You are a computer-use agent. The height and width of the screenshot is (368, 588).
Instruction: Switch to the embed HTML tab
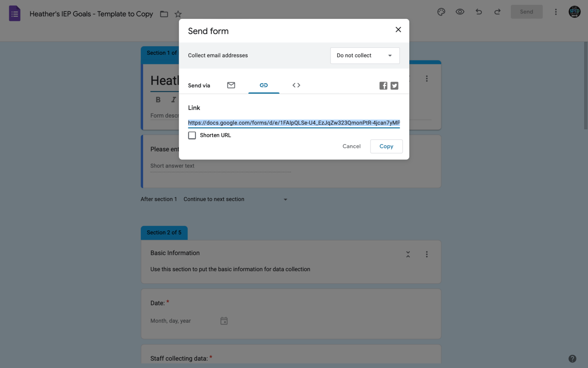click(x=296, y=85)
